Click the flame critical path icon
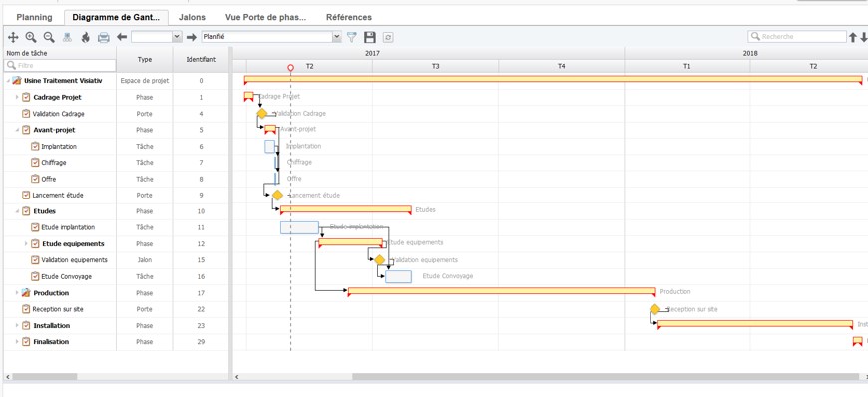This screenshot has width=868, height=397. tap(85, 37)
